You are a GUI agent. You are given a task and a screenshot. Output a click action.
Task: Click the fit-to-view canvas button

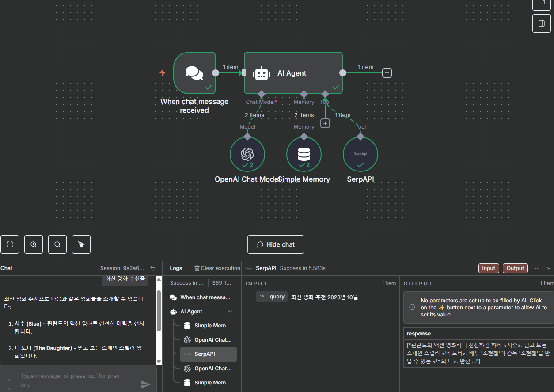click(x=10, y=244)
